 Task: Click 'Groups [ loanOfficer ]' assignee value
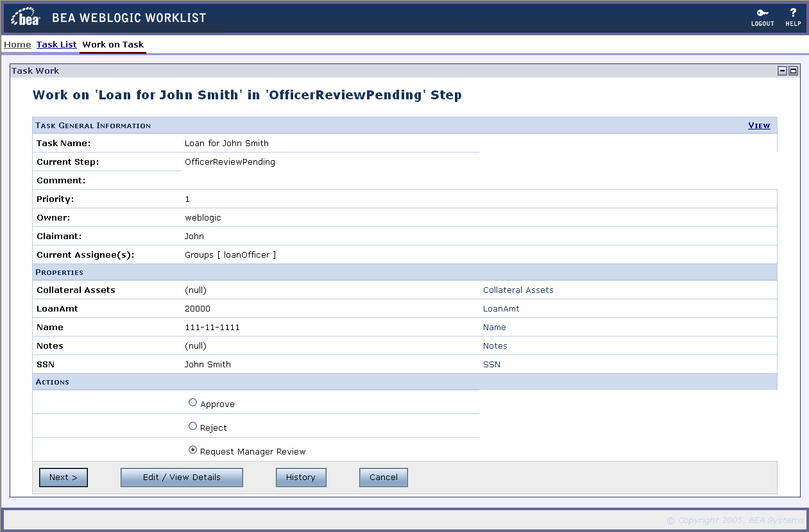point(230,254)
